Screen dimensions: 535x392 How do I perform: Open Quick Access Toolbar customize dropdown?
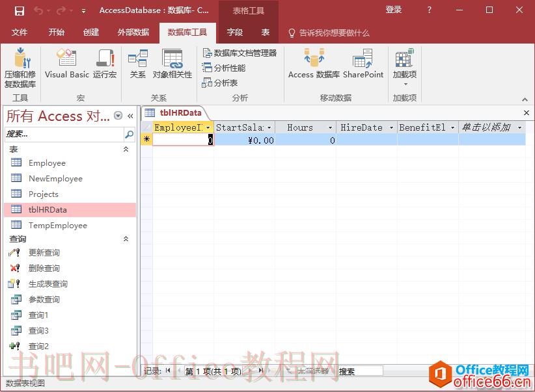[x=83, y=11]
